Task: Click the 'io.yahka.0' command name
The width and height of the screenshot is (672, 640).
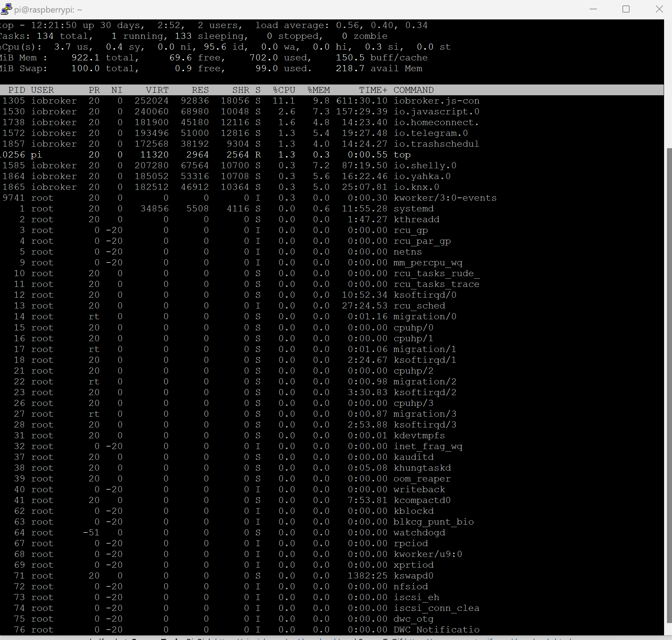Action: (x=422, y=176)
